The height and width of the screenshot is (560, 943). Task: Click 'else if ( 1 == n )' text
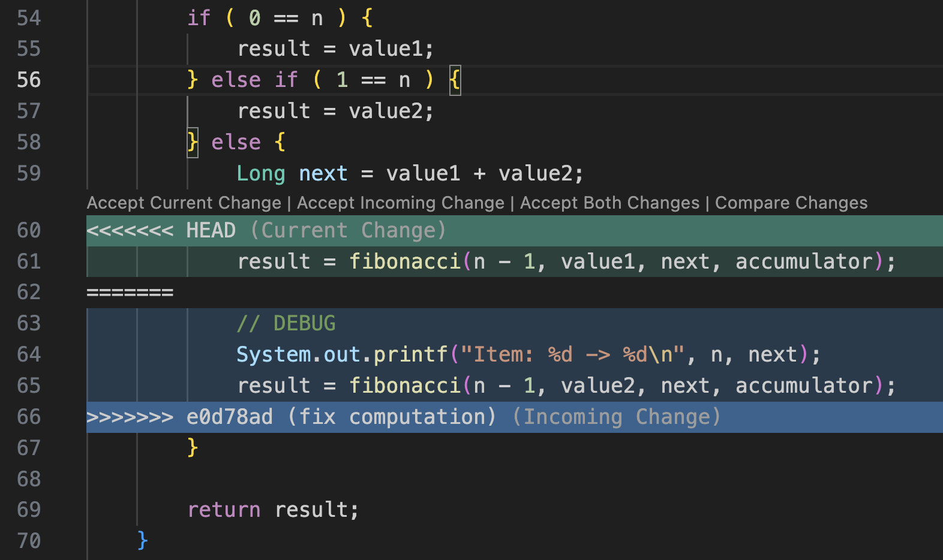coord(323,80)
